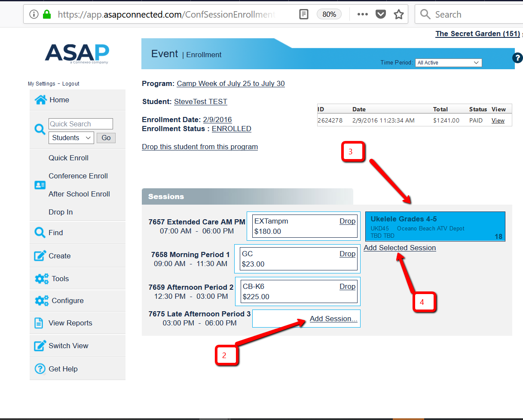Click the enrollment ID card icon
523x420 pixels.
click(40, 185)
